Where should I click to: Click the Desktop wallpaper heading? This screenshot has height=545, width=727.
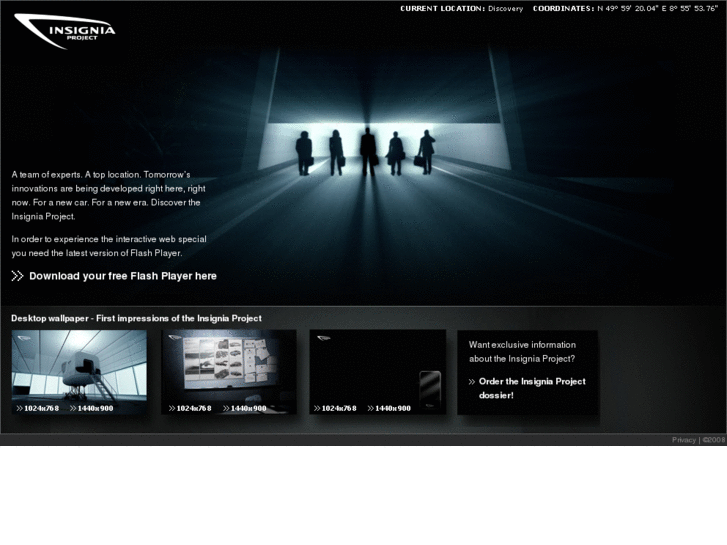(x=136, y=318)
